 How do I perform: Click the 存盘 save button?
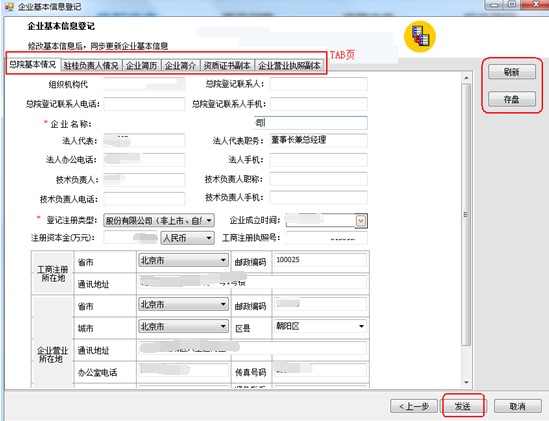512,99
